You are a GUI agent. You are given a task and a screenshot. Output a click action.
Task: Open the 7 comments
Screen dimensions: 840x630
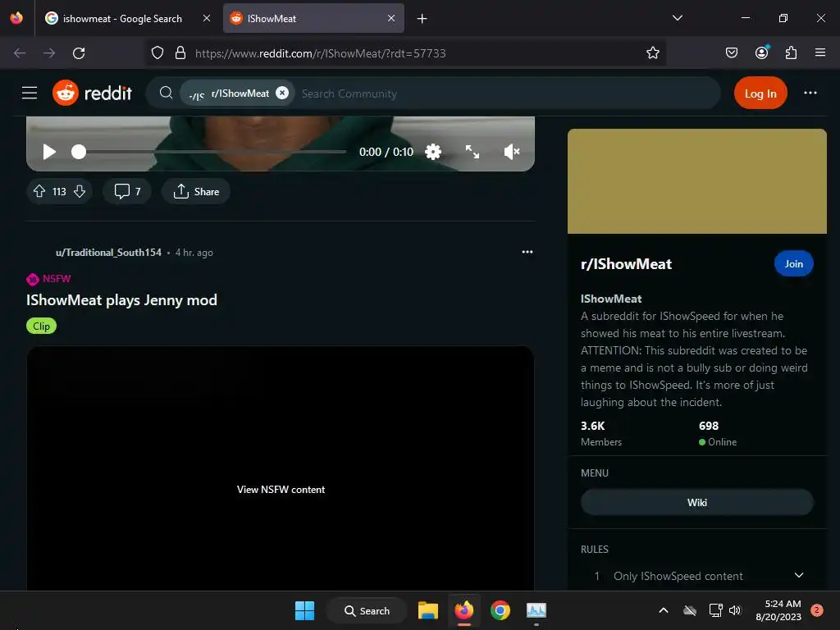click(x=127, y=192)
